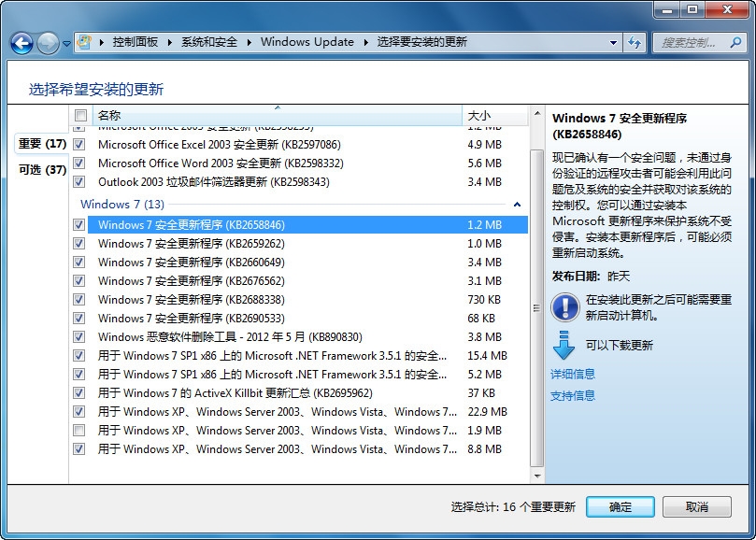
Task: Uncheck update KB2676562 checkbox
Action: 79,280
